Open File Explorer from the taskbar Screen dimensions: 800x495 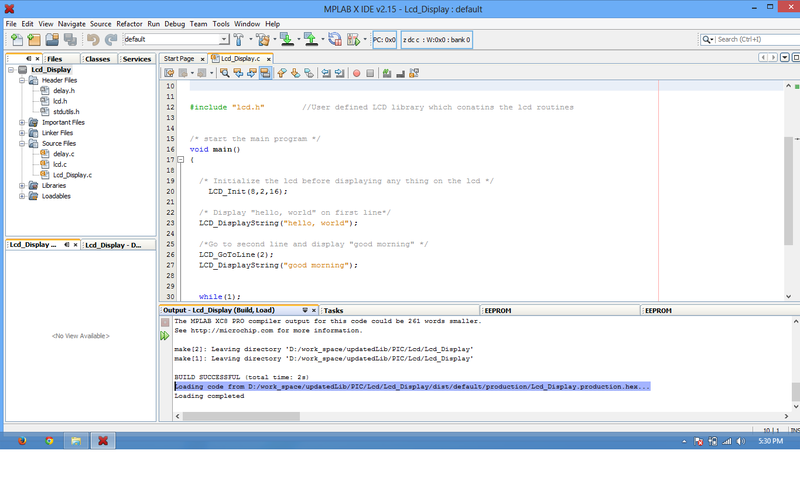tap(76, 441)
